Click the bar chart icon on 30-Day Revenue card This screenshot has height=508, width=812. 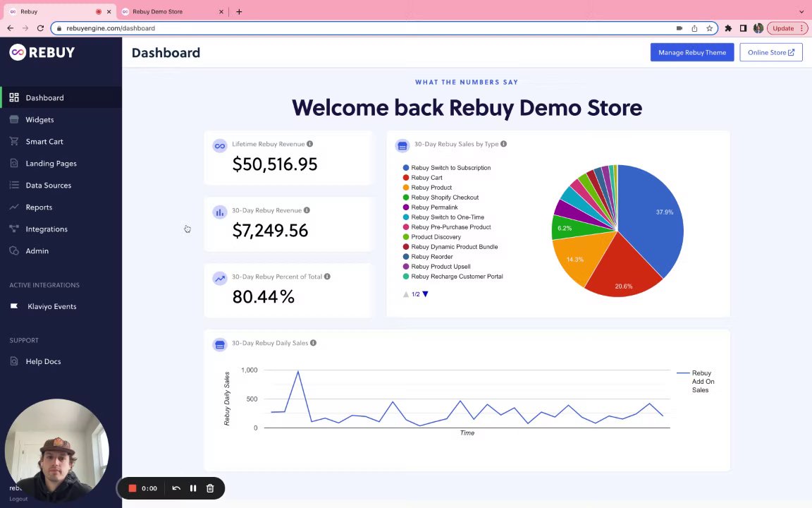click(x=220, y=212)
